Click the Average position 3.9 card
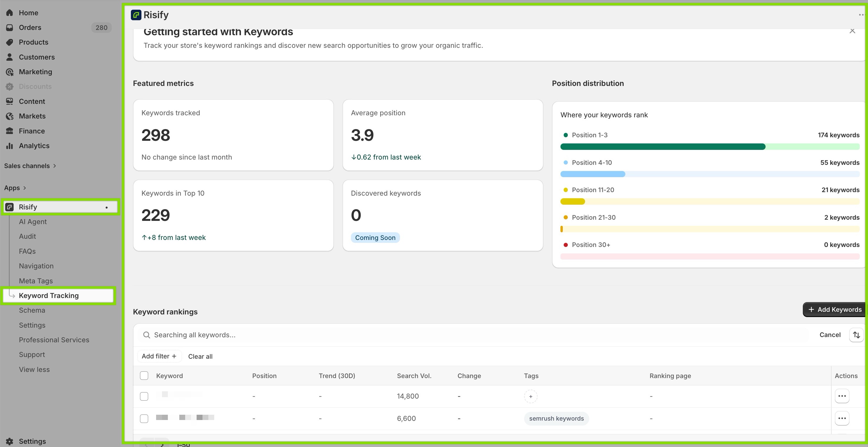The image size is (868, 447). click(443, 135)
